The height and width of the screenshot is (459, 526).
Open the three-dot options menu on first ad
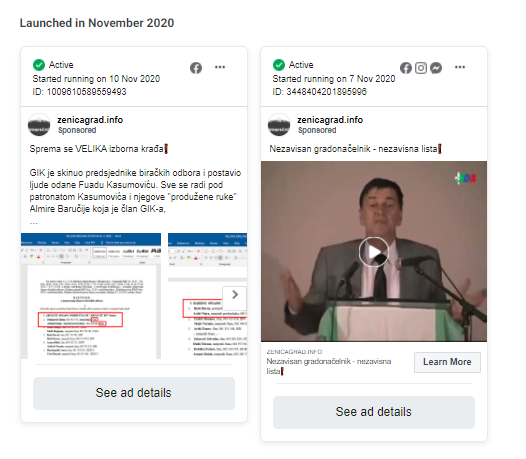pos(220,67)
